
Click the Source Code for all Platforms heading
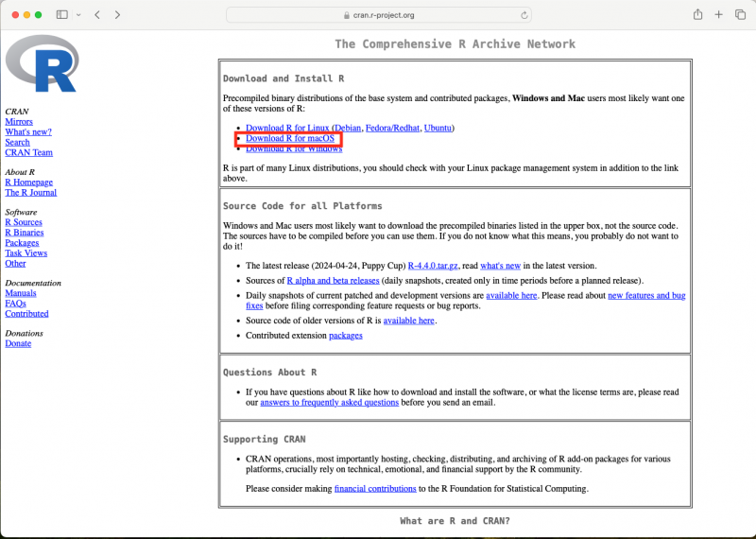[x=302, y=206]
